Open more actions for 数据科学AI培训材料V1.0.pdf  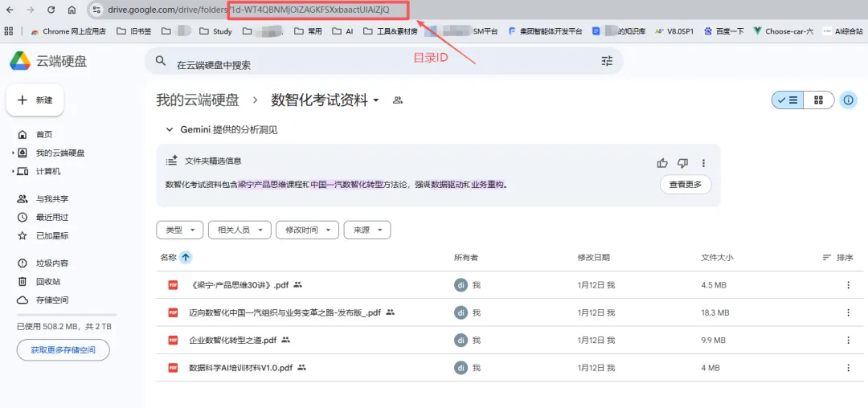(x=848, y=368)
